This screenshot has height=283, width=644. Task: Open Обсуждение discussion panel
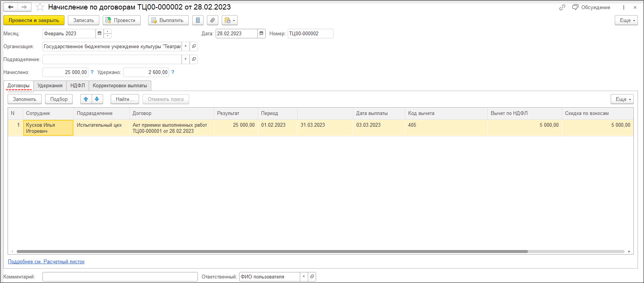(591, 7)
